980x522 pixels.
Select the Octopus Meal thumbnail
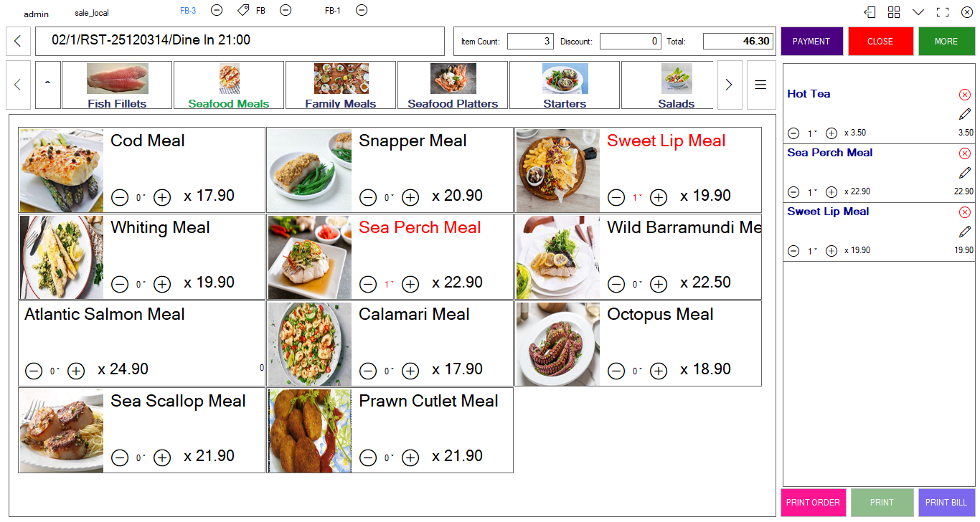tap(558, 344)
